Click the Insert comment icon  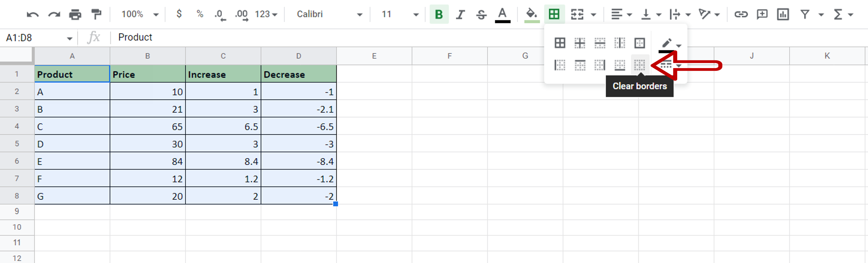762,14
